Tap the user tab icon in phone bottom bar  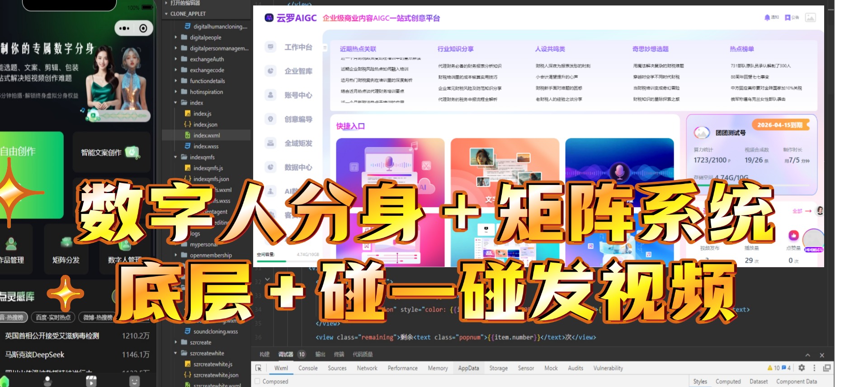tap(47, 381)
